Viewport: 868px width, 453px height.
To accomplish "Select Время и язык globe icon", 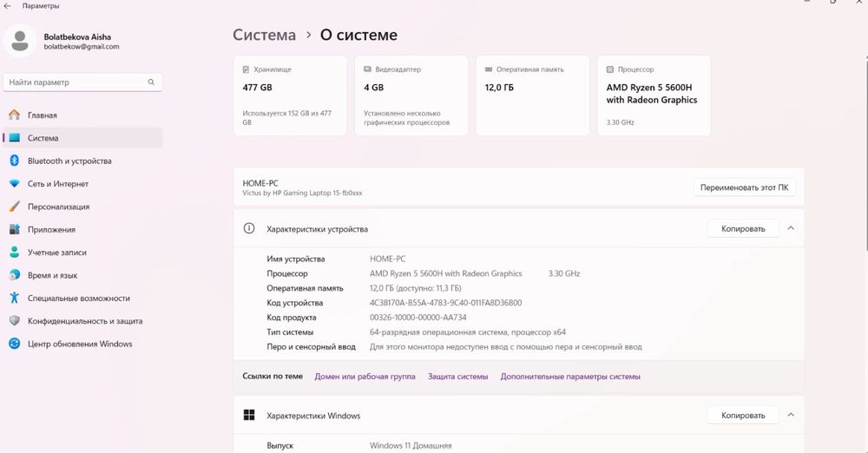I will [x=14, y=275].
